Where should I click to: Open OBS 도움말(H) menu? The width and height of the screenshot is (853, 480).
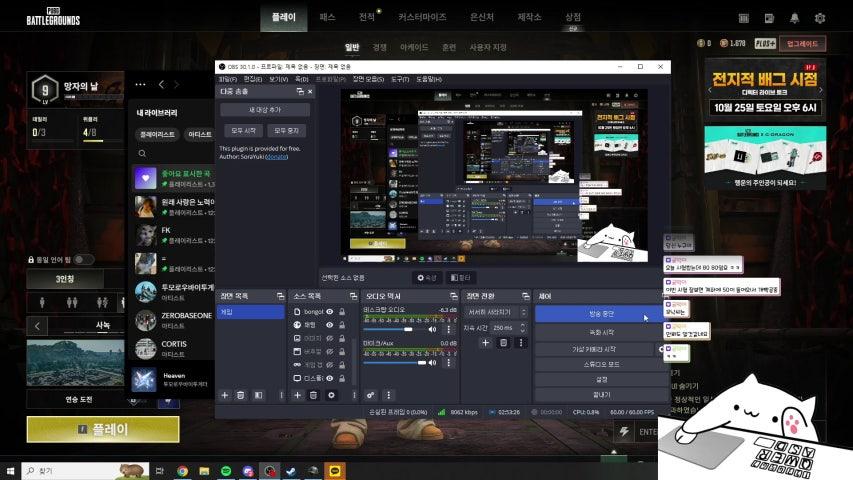(x=429, y=79)
